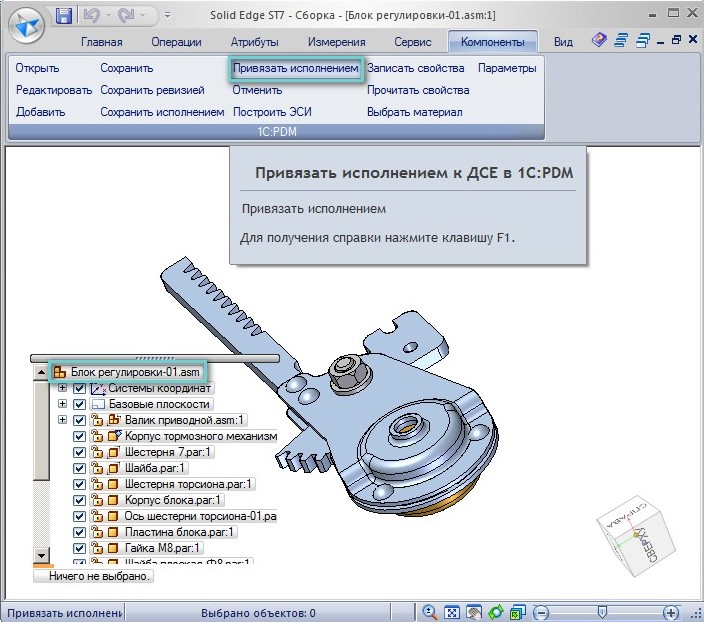Open the help book icon in ribbon
This screenshot has width=704, height=622.
599,40
